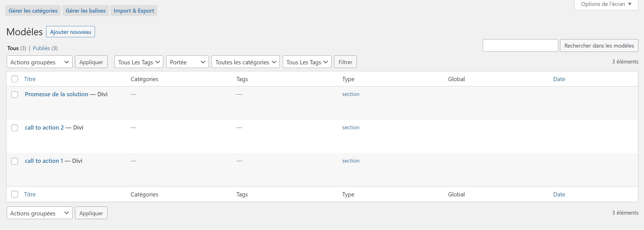Viewport: 644px width, 230px height.
Task: Open bottom Actions groupées dropdown
Action: (x=39, y=213)
